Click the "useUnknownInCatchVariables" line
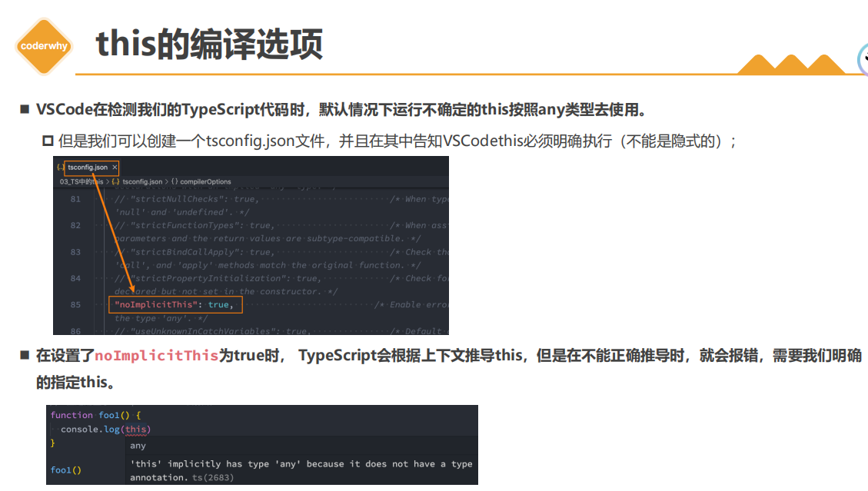 (x=213, y=331)
